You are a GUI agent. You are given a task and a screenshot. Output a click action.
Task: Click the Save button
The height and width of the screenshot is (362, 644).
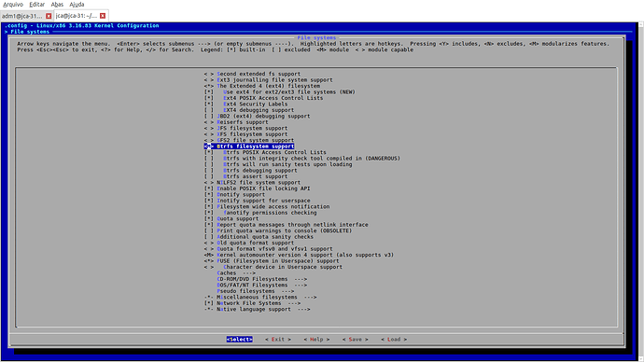356,340
